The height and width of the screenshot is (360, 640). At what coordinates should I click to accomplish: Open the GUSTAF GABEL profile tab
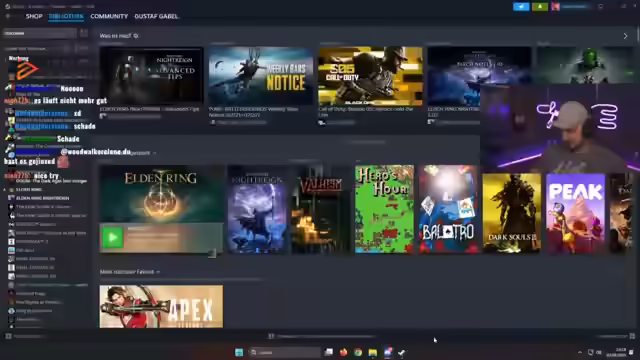(156, 16)
